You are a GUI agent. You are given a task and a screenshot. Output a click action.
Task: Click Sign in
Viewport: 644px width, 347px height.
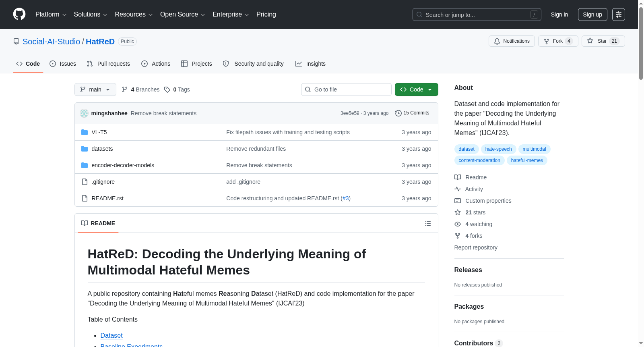click(x=559, y=15)
